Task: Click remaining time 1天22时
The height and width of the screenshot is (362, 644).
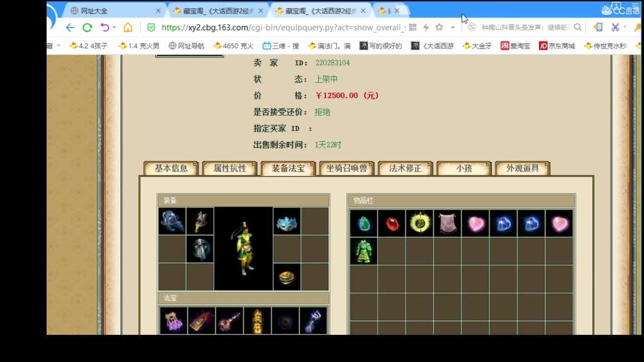Action: pos(328,145)
